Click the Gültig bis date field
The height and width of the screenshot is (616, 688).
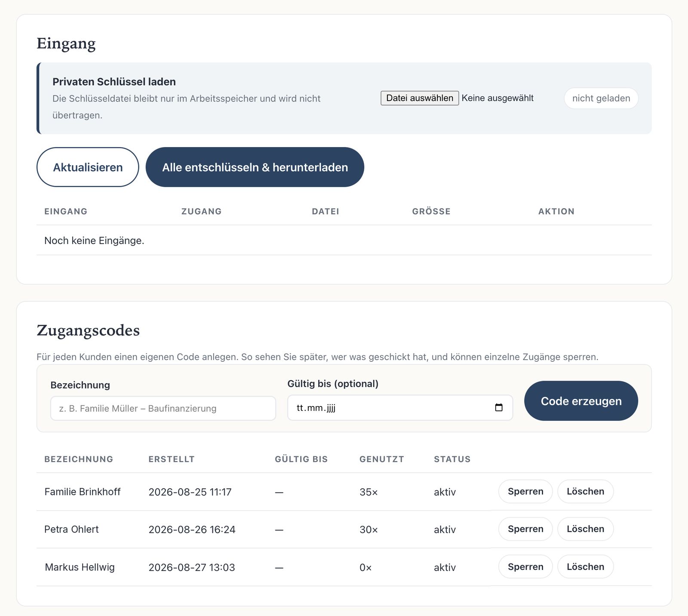tap(400, 407)
